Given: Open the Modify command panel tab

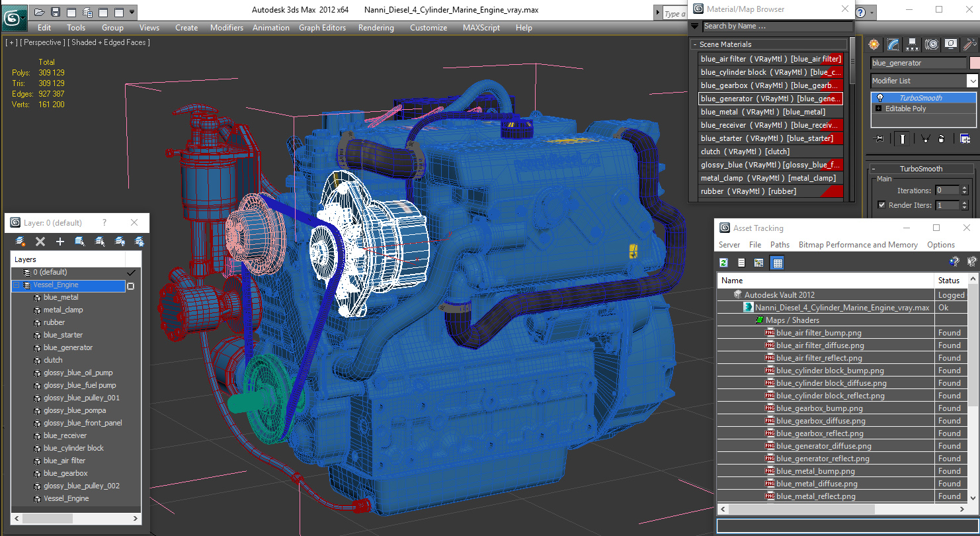Looking at the screenshot, I should pos(893,44).
